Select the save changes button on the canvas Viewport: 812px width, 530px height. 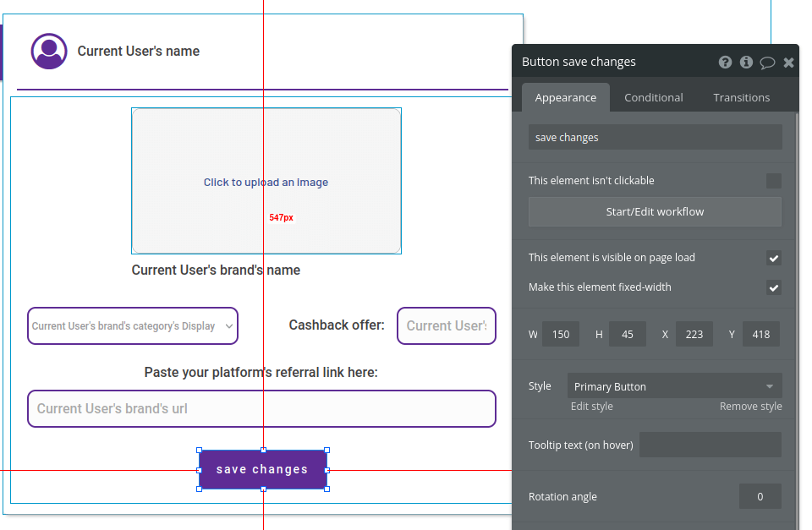262,468
